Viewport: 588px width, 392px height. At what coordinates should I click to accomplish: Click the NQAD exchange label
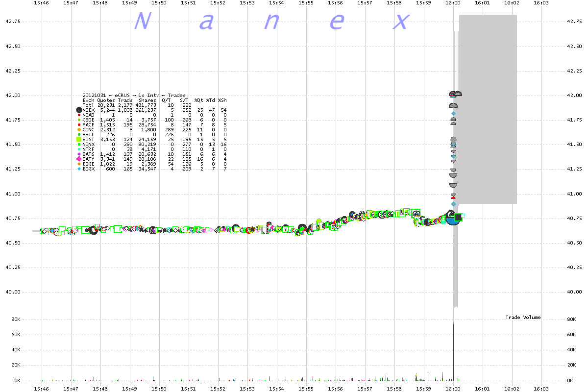pos(89,115)
